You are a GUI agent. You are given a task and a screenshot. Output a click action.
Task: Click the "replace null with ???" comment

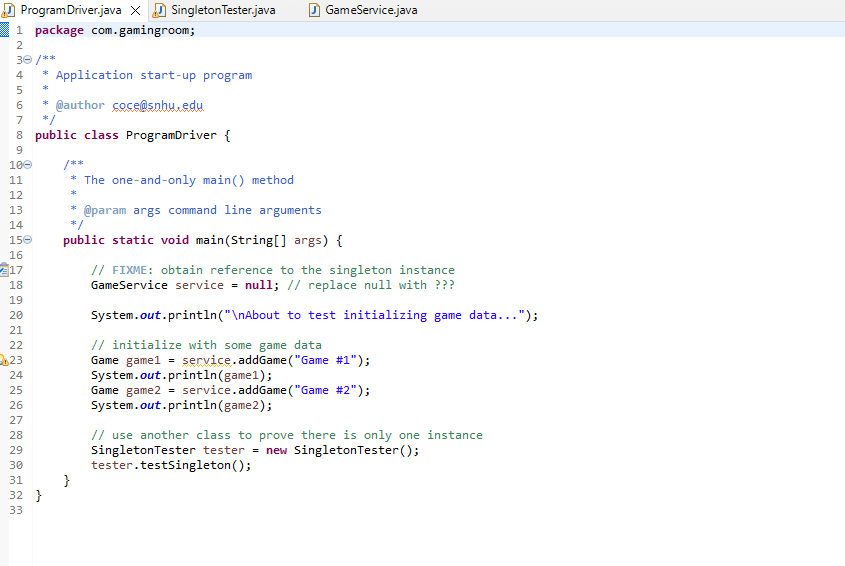[x=371, y=285]
